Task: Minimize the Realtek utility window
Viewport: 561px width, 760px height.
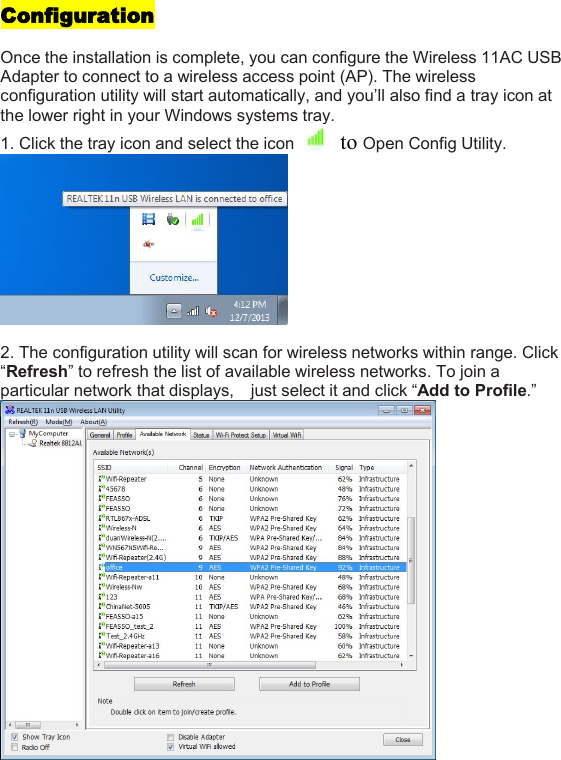Action: point(386,410)
